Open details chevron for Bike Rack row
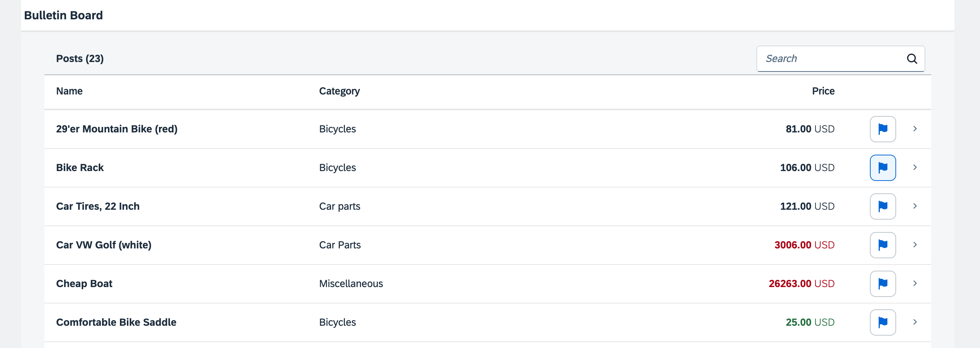Image resolution: width=980 pixels, height=348 pixels. click(x=915, y=167)
